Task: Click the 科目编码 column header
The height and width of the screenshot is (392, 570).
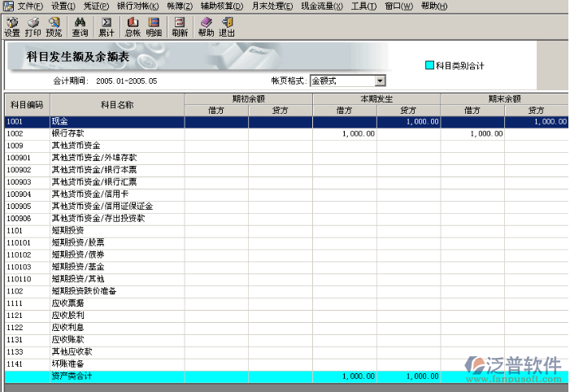Action: point(27,105)
